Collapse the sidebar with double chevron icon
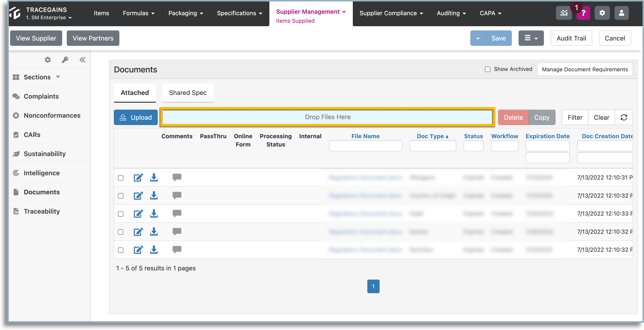 tap(82, 60)
